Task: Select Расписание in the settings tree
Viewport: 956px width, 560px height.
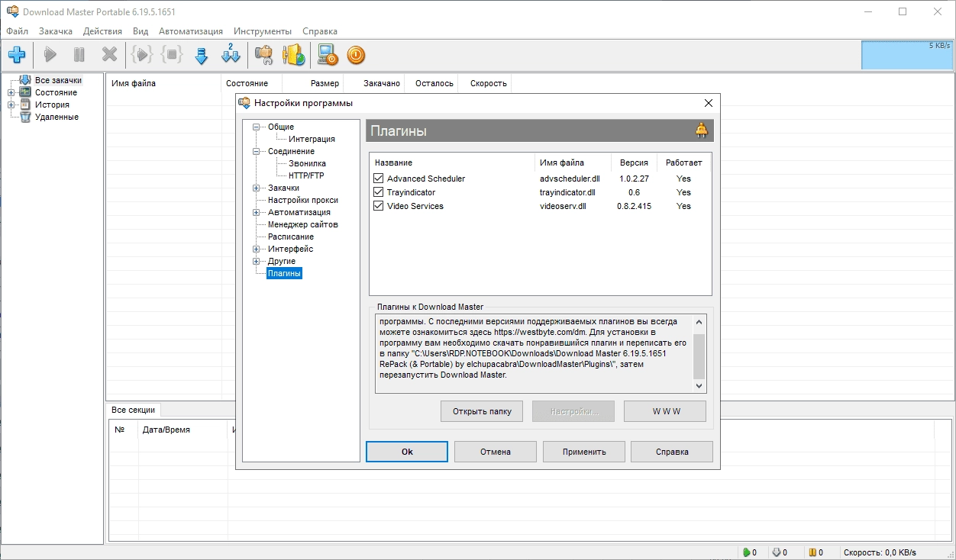Action: [291, 237]
